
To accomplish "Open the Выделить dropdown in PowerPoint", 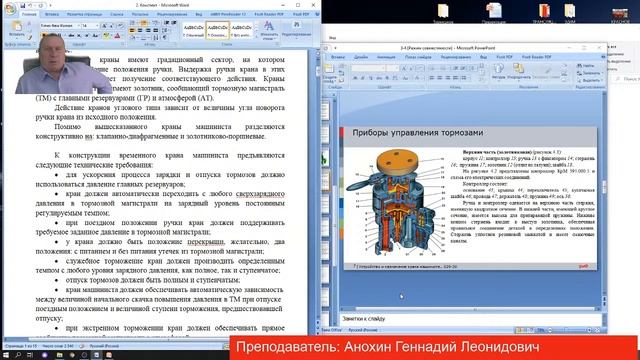I will 590,80.
